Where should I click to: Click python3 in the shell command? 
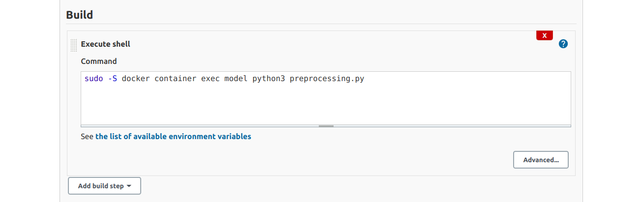pyautogui.click(x=269, y=79)
